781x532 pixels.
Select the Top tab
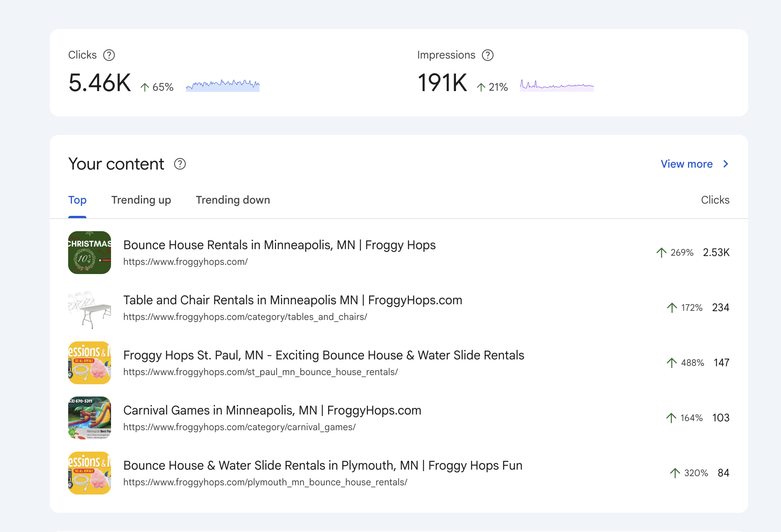[77, 200]
